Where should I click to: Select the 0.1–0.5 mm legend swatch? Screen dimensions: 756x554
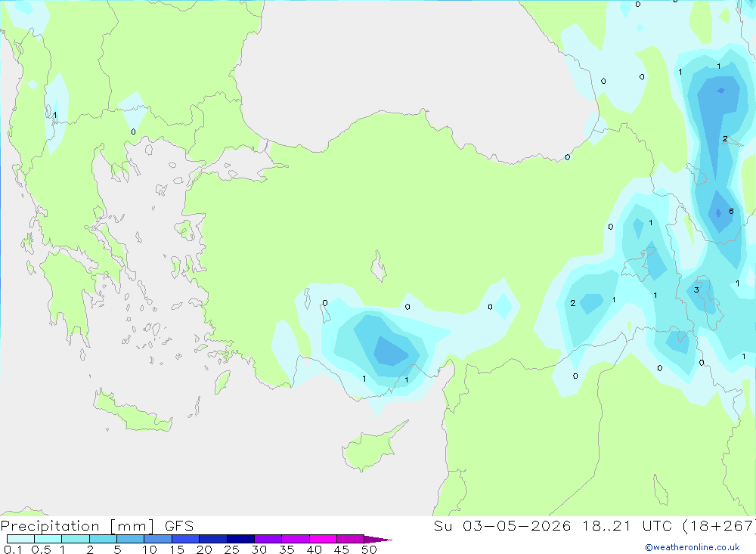pos(20,539)
